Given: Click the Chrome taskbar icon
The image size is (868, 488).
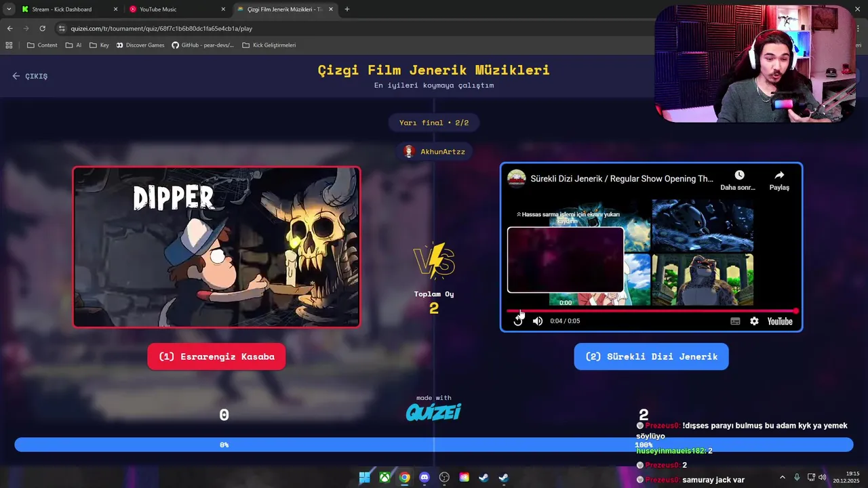Looking at the screenshot, I should tap(404, 477).
